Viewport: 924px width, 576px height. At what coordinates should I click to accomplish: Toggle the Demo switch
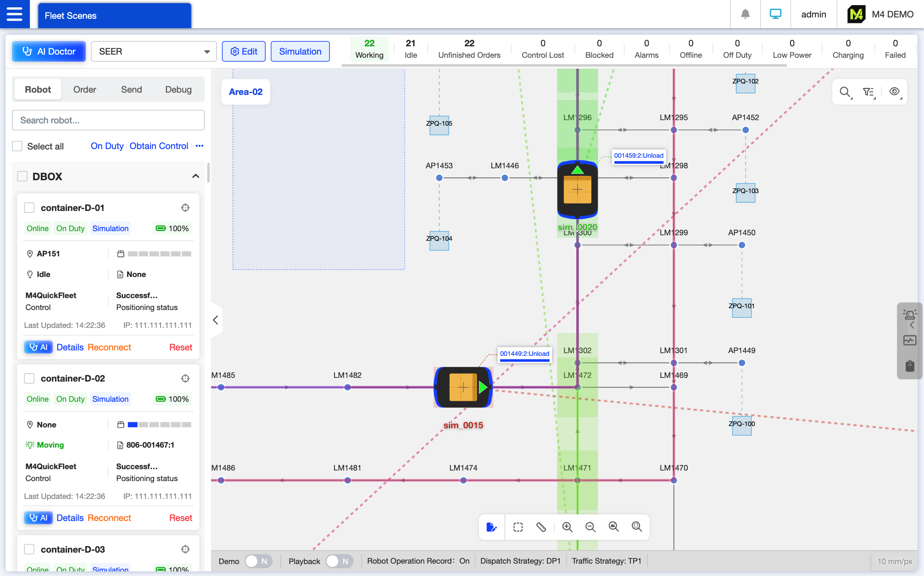pos(258,561)
